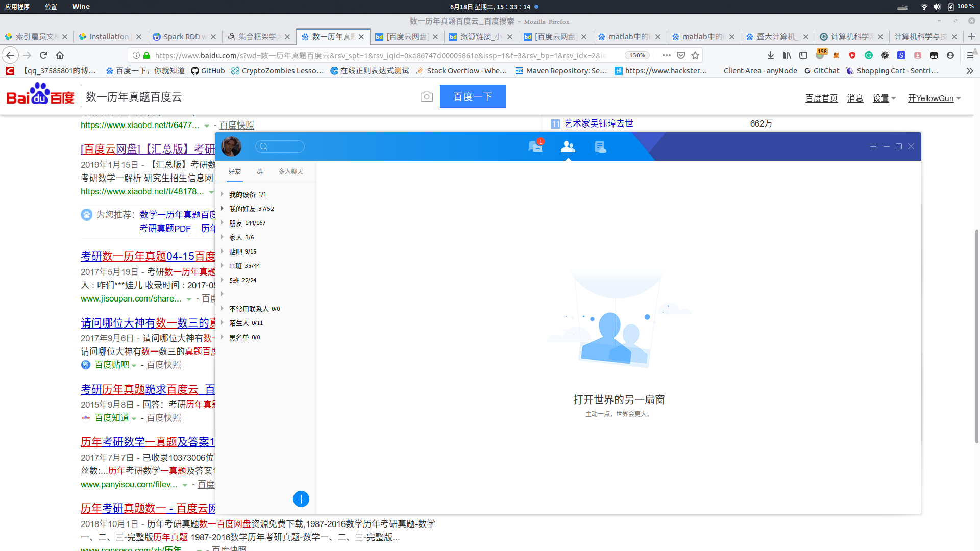
Task: Switch to the 群 tab in QQ
Action: (x=260, y=171)
